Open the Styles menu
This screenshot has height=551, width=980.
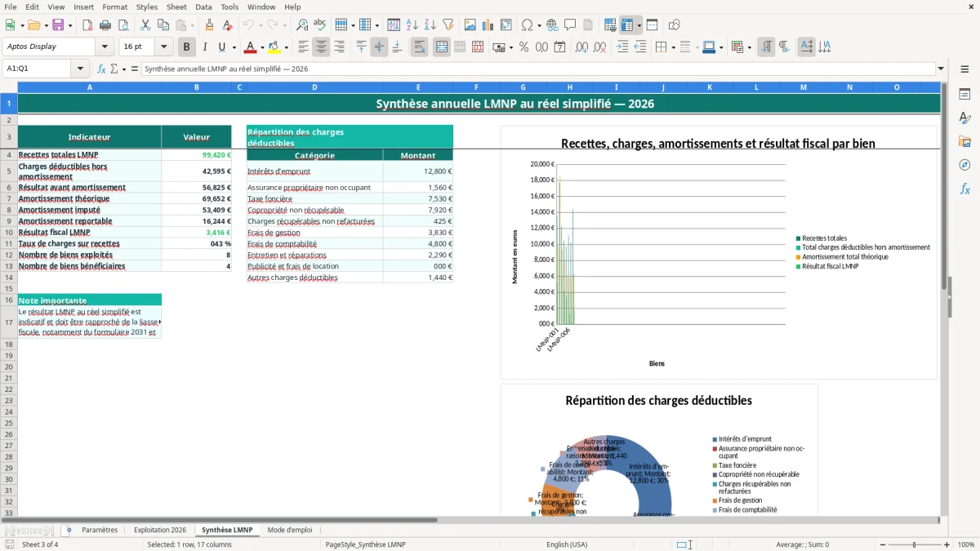(x=147, y=7)
